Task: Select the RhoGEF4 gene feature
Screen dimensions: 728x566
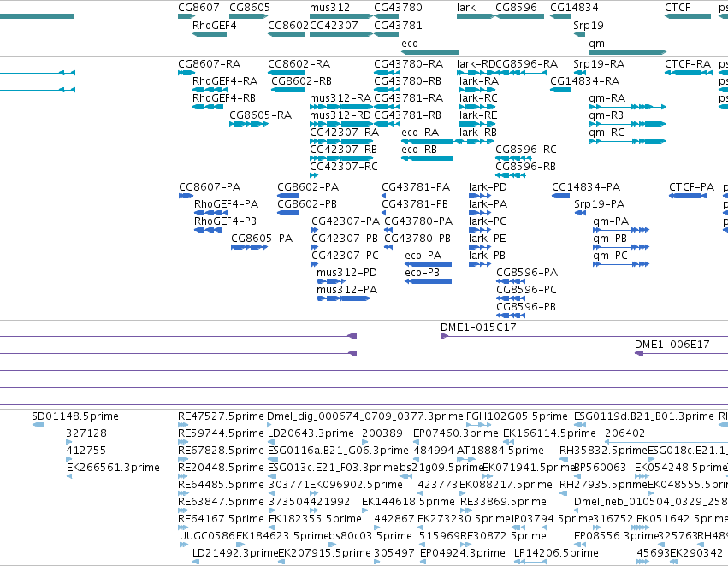Action: coord(210,34)
